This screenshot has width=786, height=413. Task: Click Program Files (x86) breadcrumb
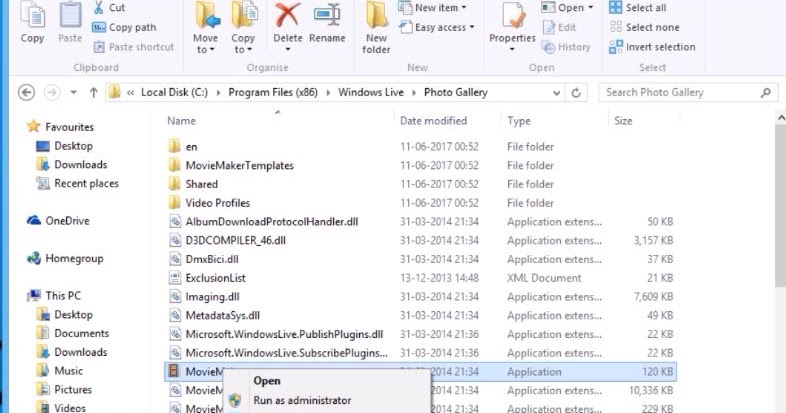pos(273,92)
